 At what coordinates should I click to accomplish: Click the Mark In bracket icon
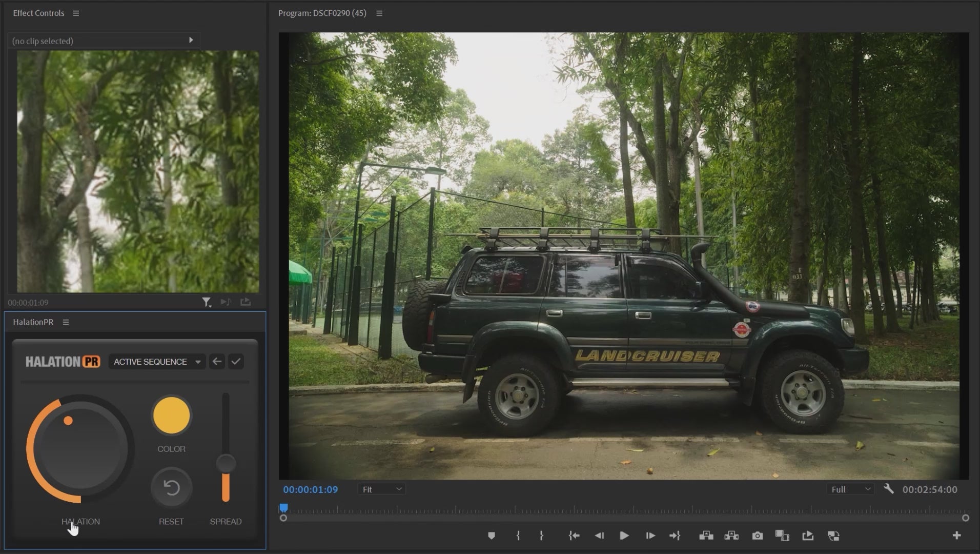[x=518, y=536]
